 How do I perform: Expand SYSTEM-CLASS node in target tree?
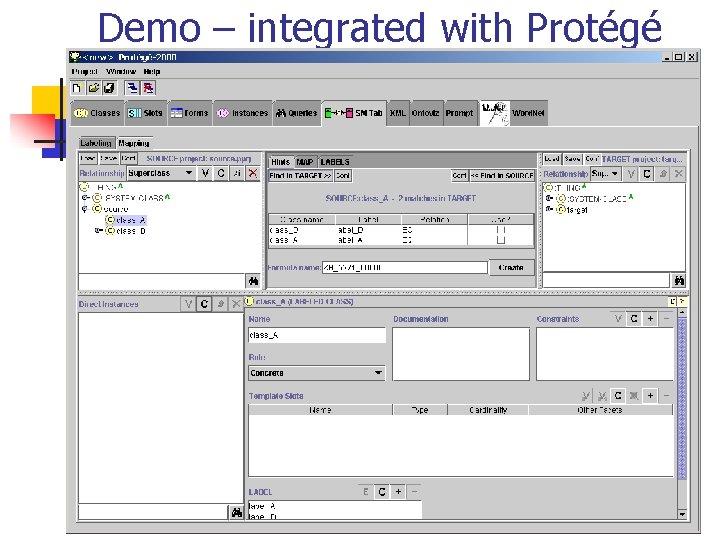pos(549,198)
